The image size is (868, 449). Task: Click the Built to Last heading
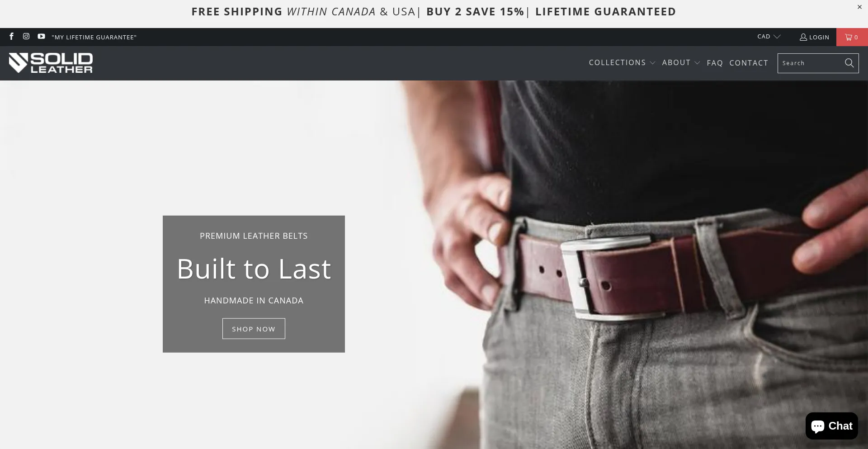pyautogui.click(x=254, y=269)
